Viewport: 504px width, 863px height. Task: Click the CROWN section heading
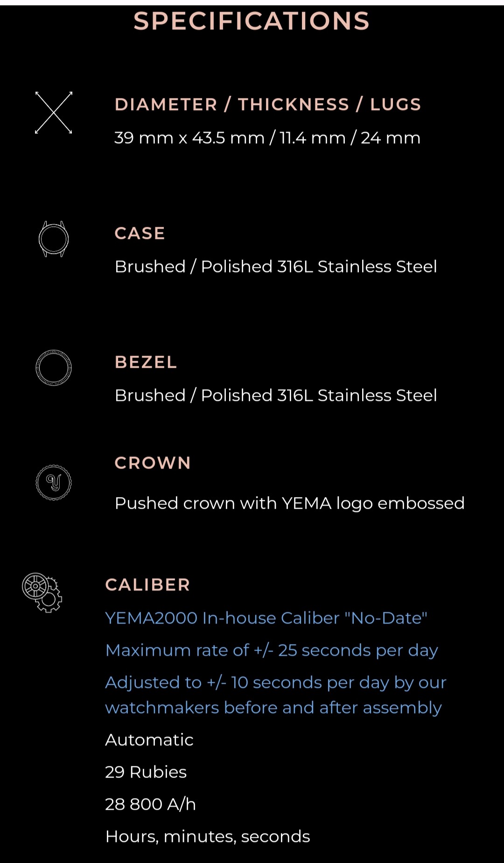click(x=153, y=463)
